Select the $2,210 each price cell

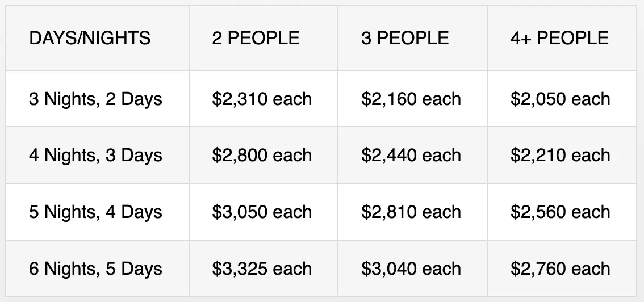point(561,155)
